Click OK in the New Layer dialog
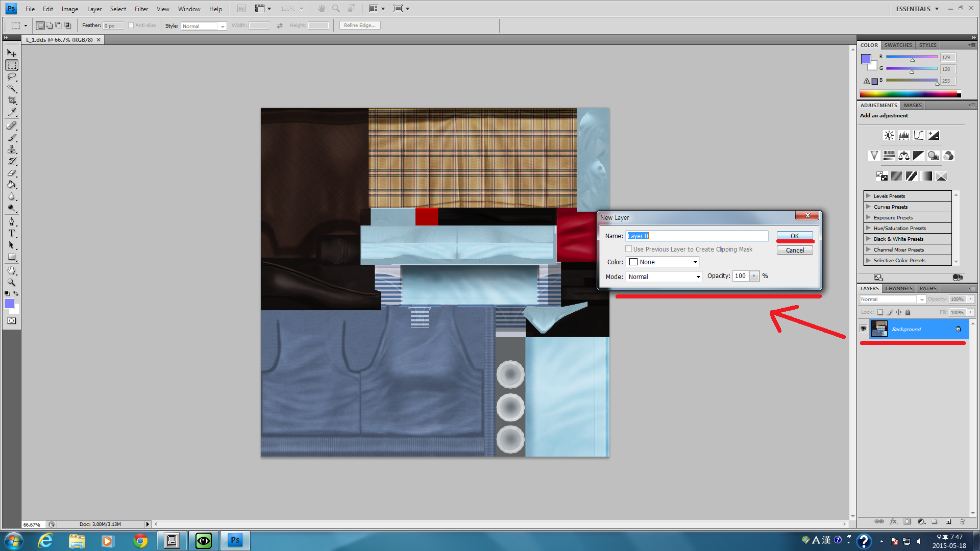This screenshot has height=551, width=980. point(795,236)
